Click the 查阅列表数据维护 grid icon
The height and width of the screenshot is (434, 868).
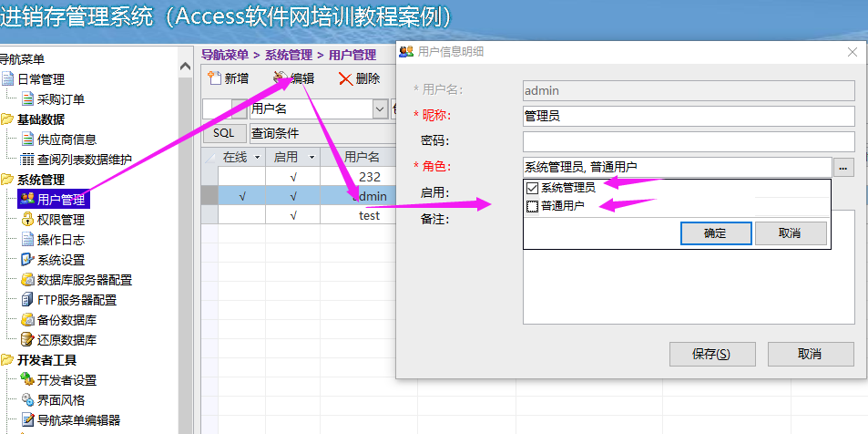tap(27, 160)
